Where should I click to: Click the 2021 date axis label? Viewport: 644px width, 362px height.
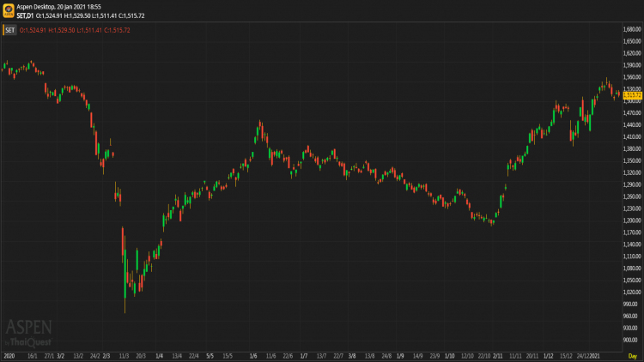click(595, 356)
